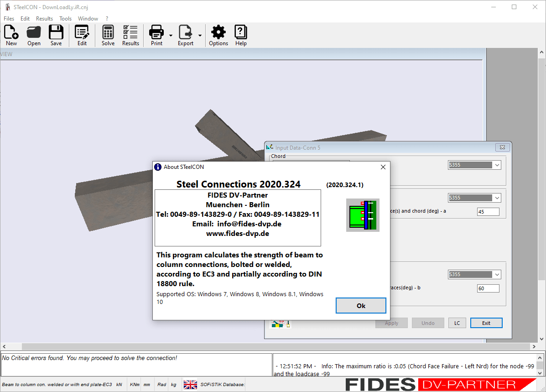546x392 pixels.
Task: Click the mm unit in status bar
Action: click(147, 384)
